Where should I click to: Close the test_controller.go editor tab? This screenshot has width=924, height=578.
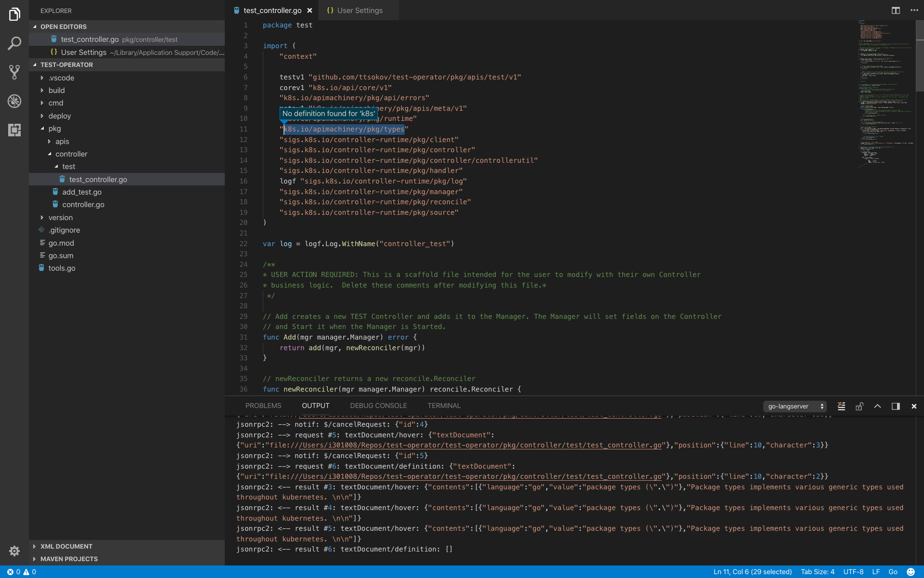click(x=310, y=10)
